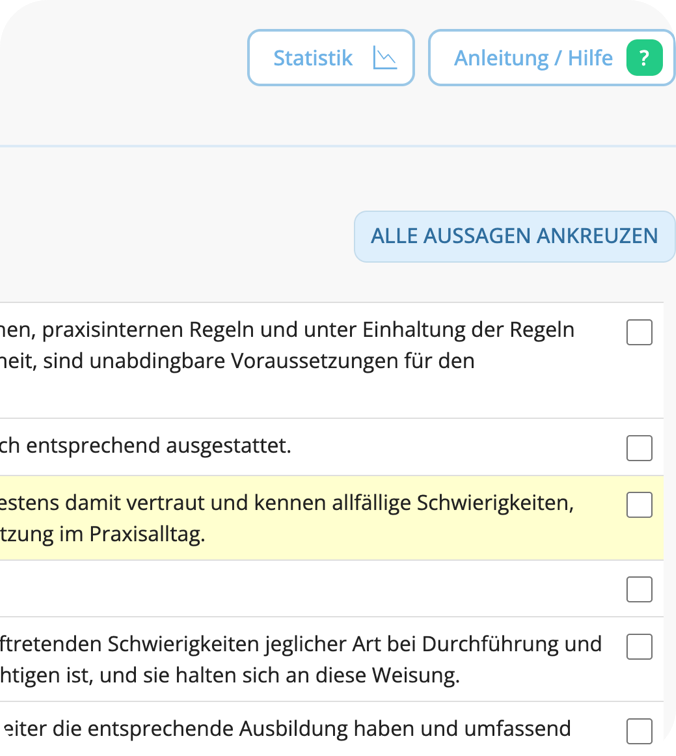Check the box in the empty statement row
The height and width of the screenshot is (756, 676).
point(639,590)
